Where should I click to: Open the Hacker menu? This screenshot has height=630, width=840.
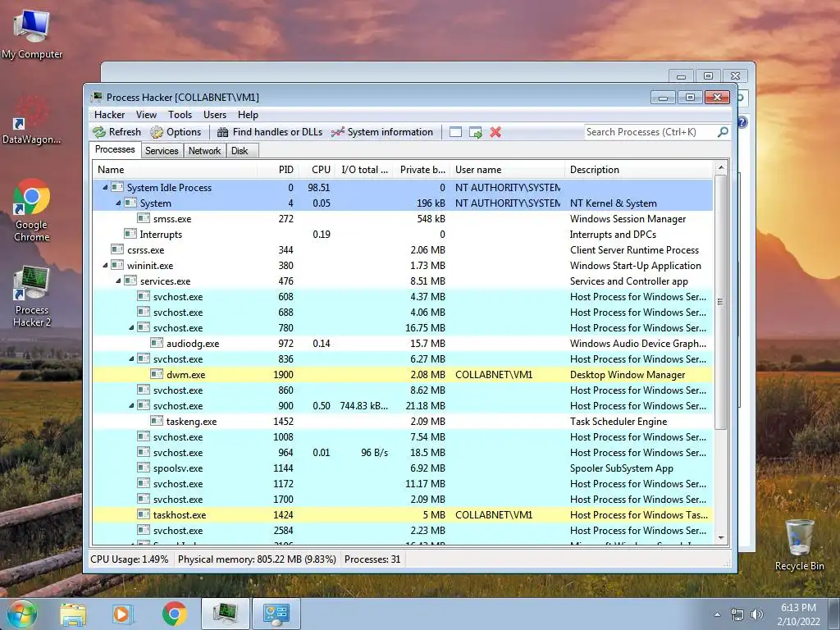(x=109, y=115)
